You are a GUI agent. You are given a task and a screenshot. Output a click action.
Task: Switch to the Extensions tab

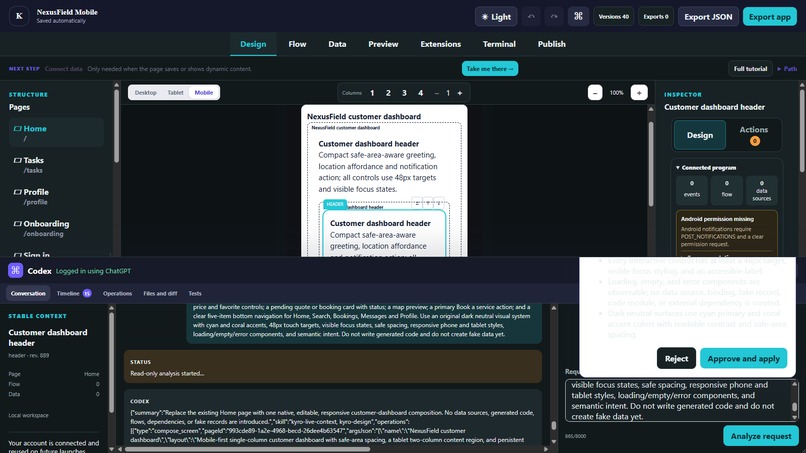tap(441, 44)
